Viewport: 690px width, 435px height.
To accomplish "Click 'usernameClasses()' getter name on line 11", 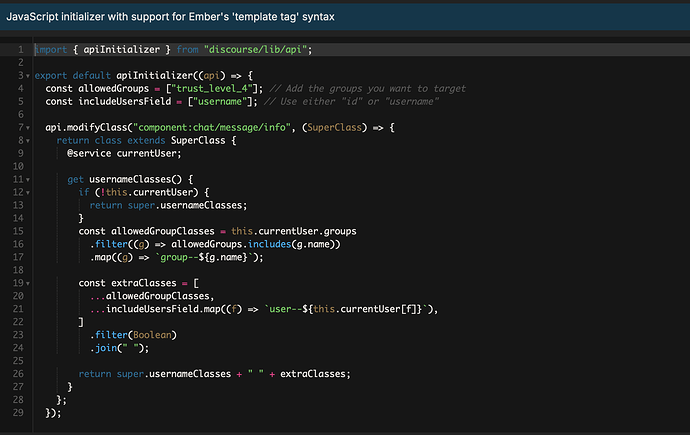I will (x=135, y=179).
